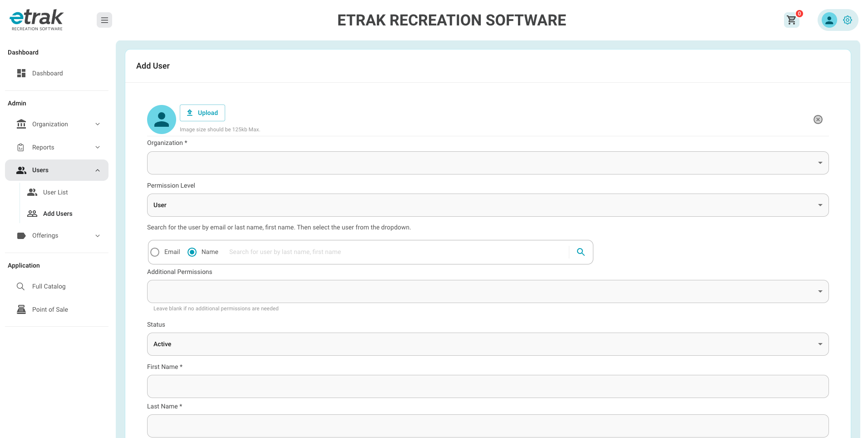Click the "Application" section heading
The width and height of the screenshot is (868, 438).
tap(24, 265)
